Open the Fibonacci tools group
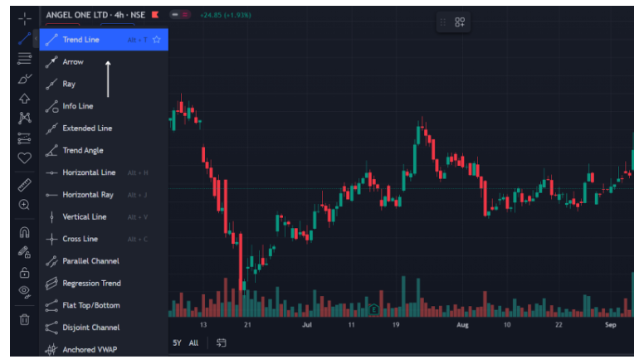The height and width of the screenshot is (364, 644). [24, 58]
